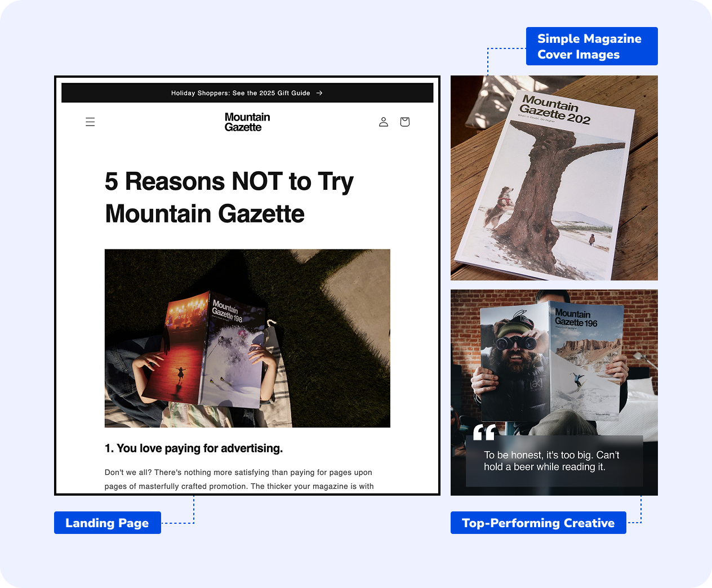Open the Mountain Gazette 196 creative image
Image resolution: width=712 pixels, height=588 pixels.
click(x=554, y=393)
